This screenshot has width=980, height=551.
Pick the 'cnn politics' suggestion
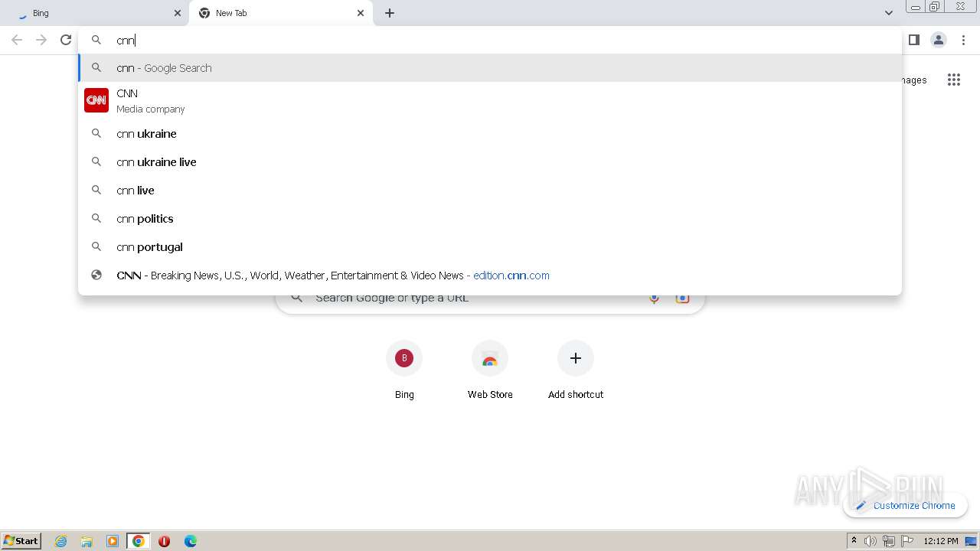click(x=490, y=219)
